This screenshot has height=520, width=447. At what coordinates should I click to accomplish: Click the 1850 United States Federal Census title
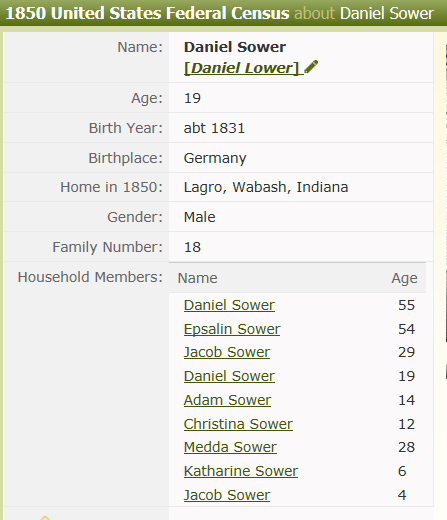(147, 13)
